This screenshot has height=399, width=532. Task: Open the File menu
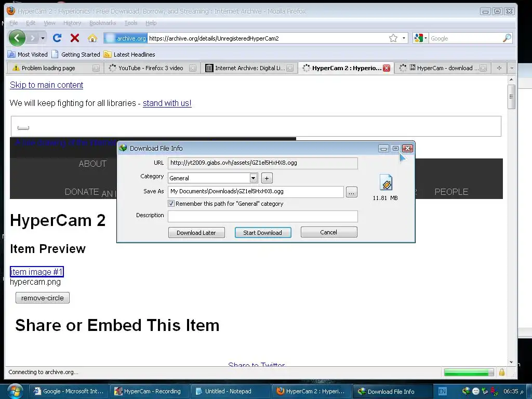[x=14, y=23]
